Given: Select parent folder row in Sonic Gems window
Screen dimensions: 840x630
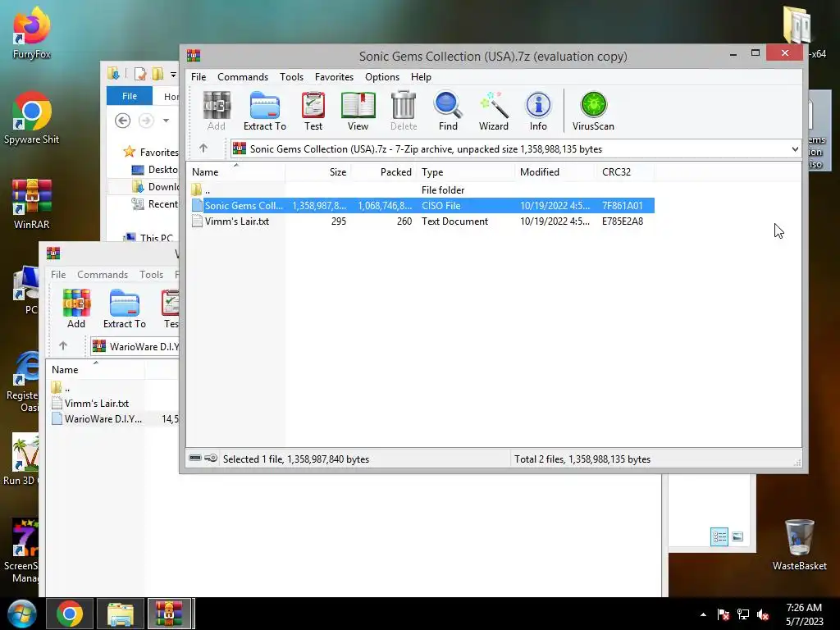Looking at the screenshot, I should click(422, 189).
